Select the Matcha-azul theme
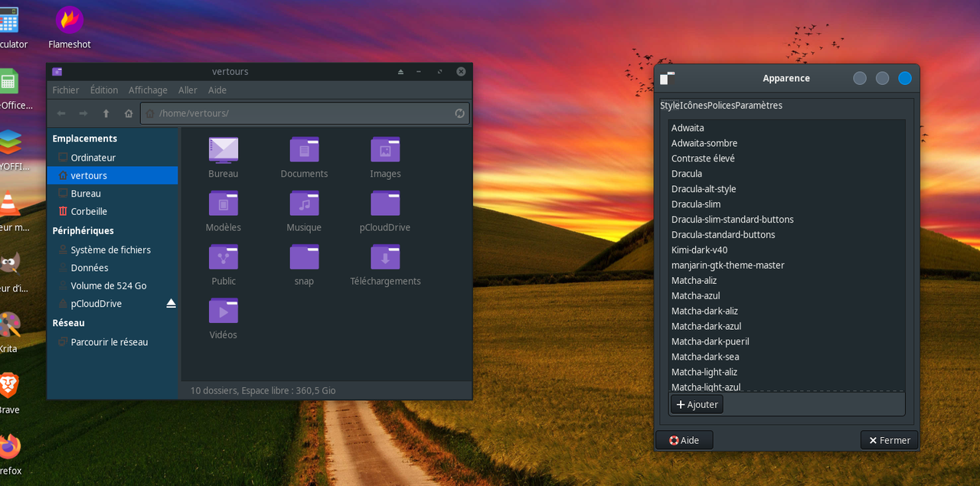The height and width of the screenshot is (486, 980). (786, 296)
